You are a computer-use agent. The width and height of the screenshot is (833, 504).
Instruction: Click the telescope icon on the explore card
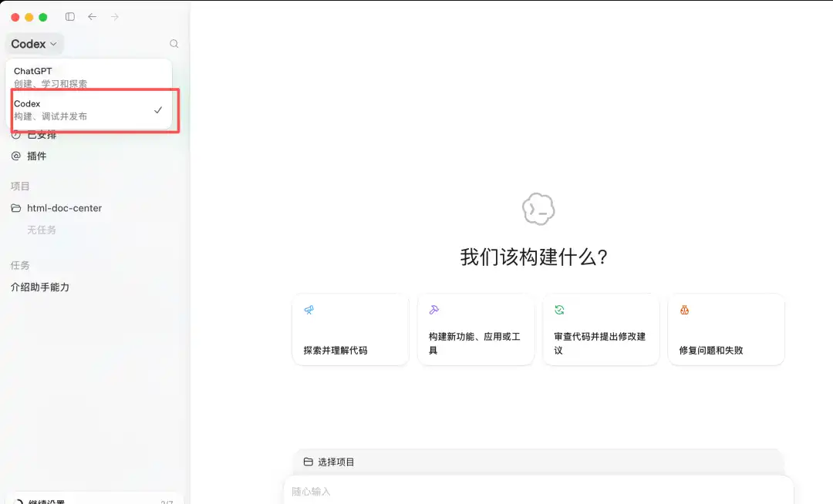click(x=309, y=310)
